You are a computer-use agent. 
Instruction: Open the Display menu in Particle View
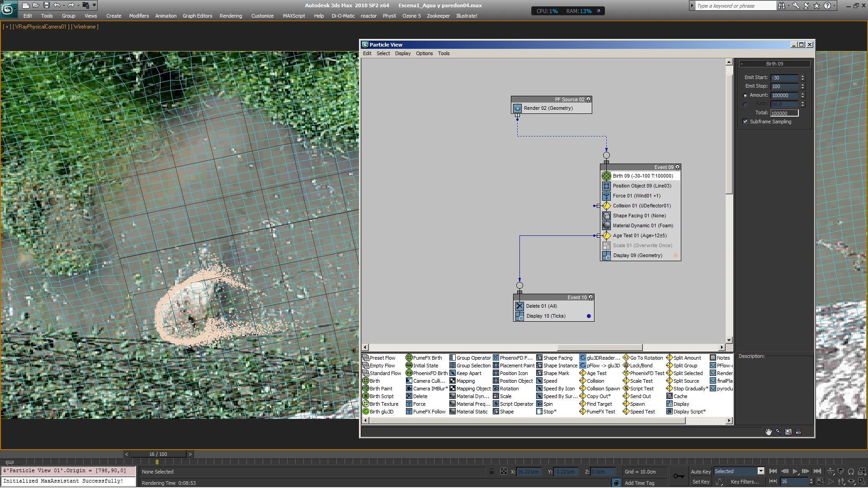[x=402, y=53]
